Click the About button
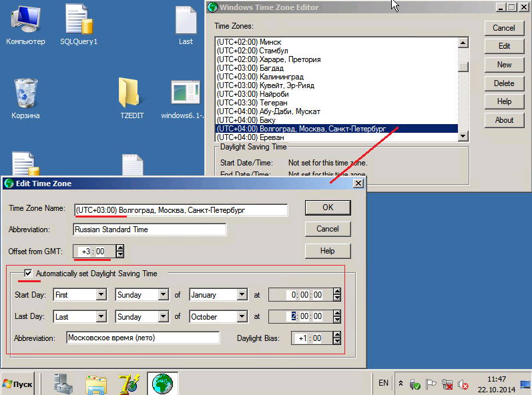The height and width of the screenshot is (395, 532). 504,120
